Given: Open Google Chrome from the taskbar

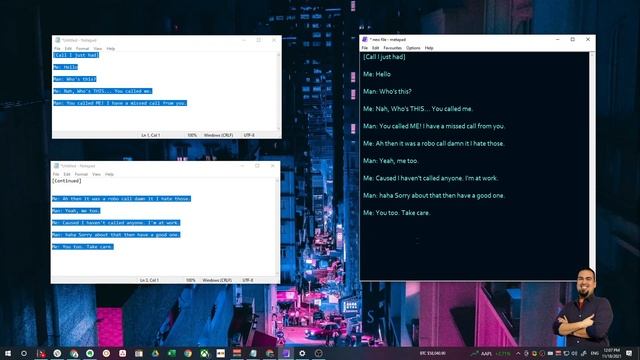Looking at the screenshot, I should pos(188,353).
